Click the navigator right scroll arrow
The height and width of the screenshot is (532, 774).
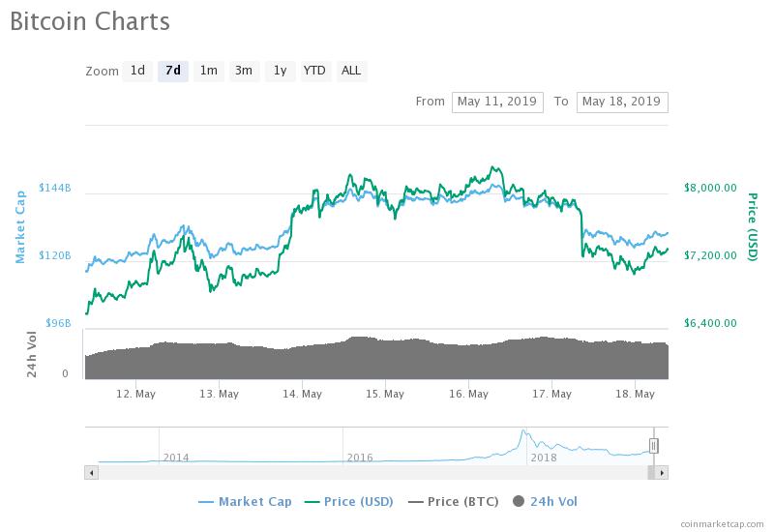tap(662, 473)
